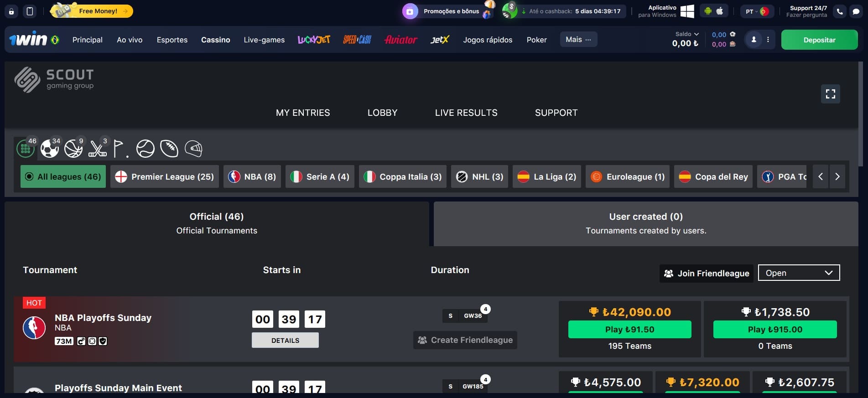Open the Esportes section

pyautogui.click(x=172, y=40)
